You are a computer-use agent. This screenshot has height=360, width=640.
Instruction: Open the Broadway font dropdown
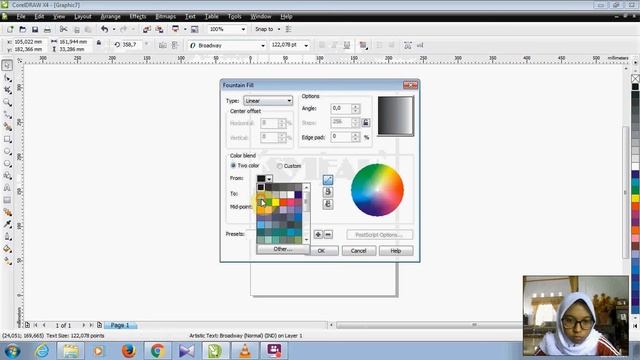click(263, 46)
